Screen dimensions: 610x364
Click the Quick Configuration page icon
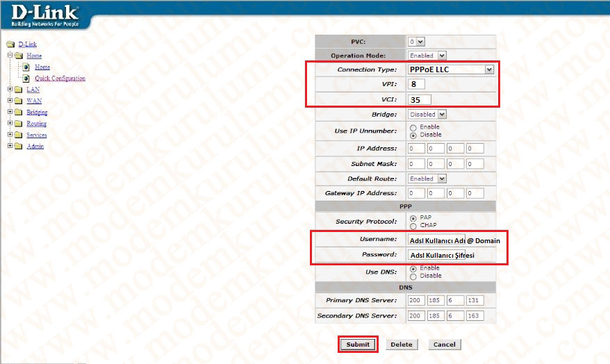click(x=26, y=78)
